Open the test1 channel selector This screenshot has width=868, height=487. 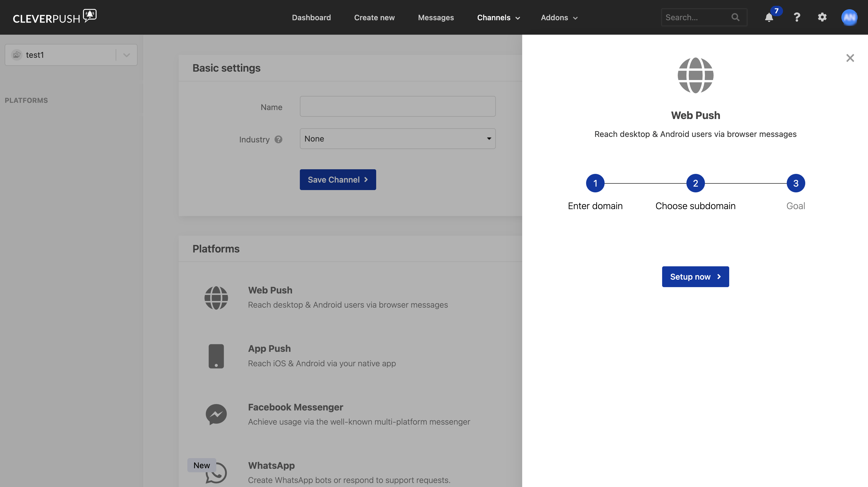click(x=71, y=55)
